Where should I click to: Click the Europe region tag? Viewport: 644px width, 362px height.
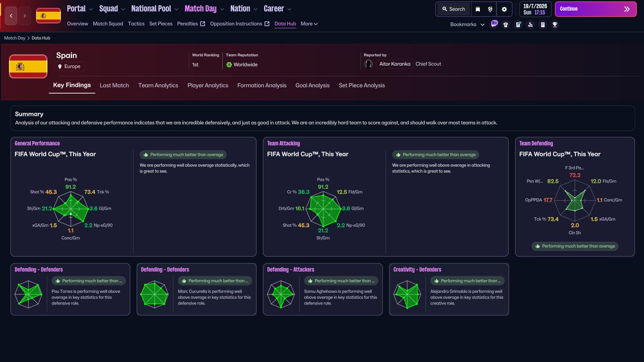click(70, 67)
